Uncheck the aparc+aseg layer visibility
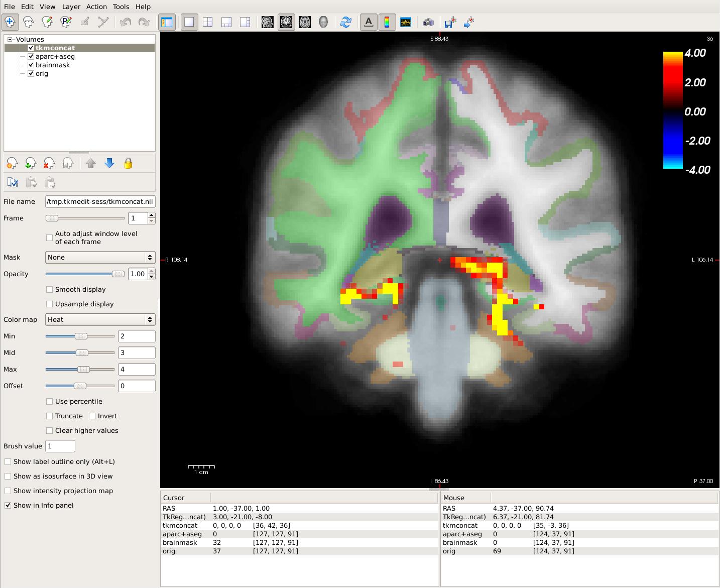 tap(31, 57)
